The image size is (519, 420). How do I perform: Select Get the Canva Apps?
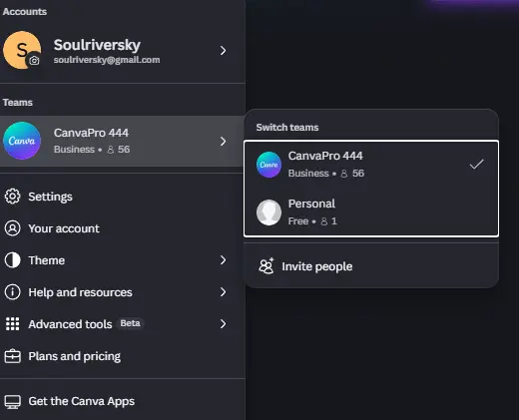pos(123,401)
